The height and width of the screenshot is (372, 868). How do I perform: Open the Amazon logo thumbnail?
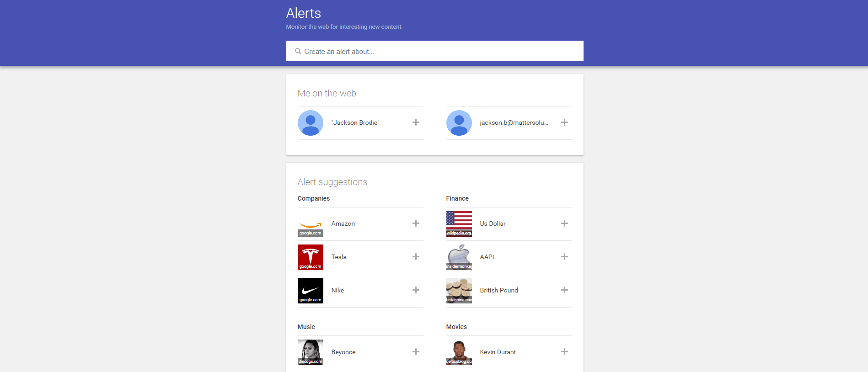tap(311, 224)
